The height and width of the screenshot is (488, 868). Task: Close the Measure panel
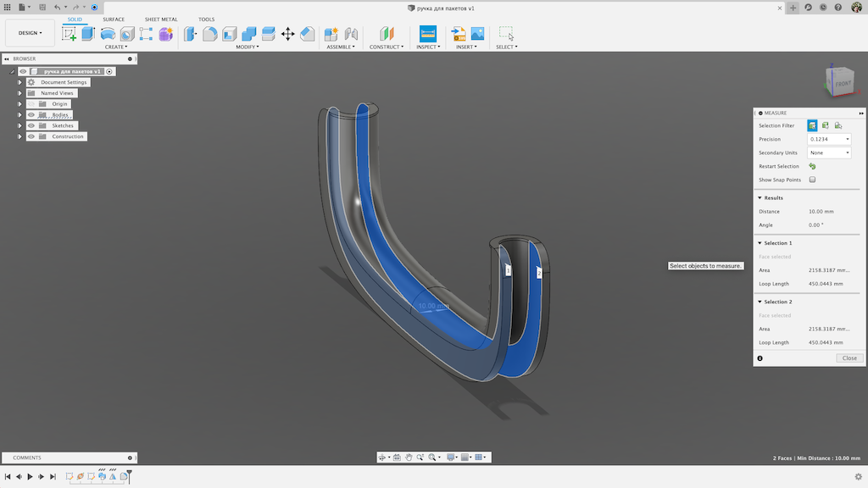[x=849, y=358]
